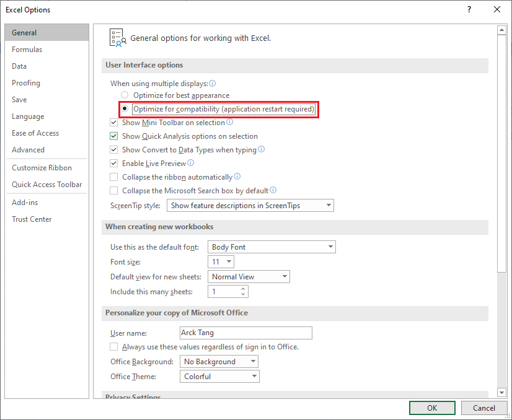Open the Customize Ribbon category
The image size is (512, 420).
point(46,168)
